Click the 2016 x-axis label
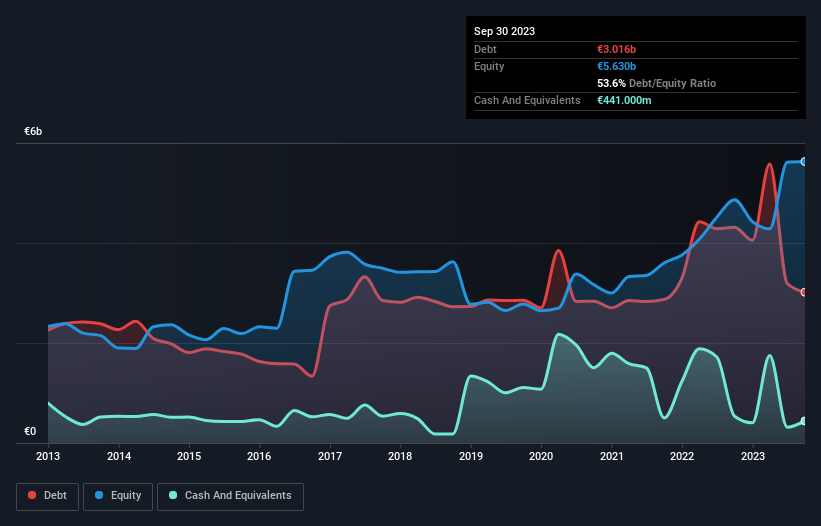The image size is (821, 526). (x=259, y=456)
